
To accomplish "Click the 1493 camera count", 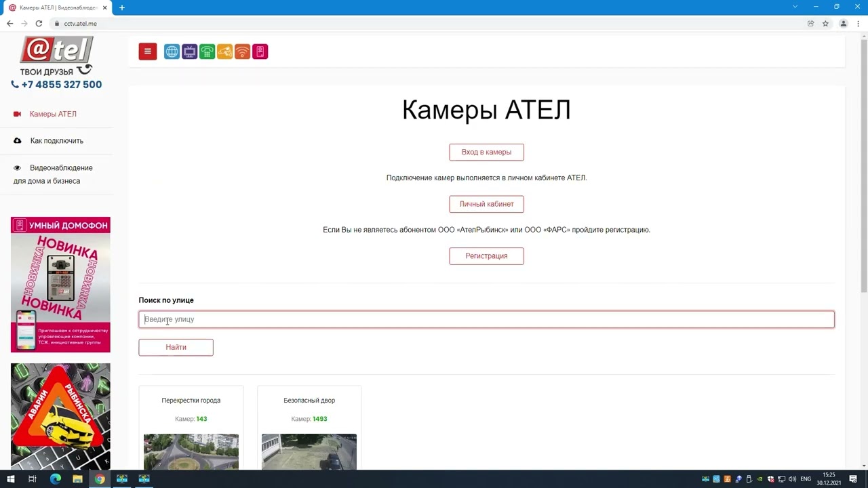I will point(319,419).
